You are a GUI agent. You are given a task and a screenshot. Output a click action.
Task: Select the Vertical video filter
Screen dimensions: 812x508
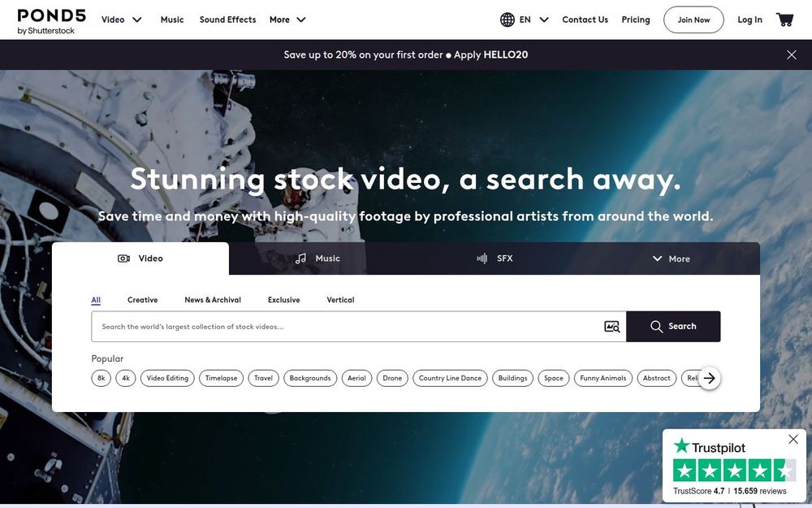(x=341, y=300)
